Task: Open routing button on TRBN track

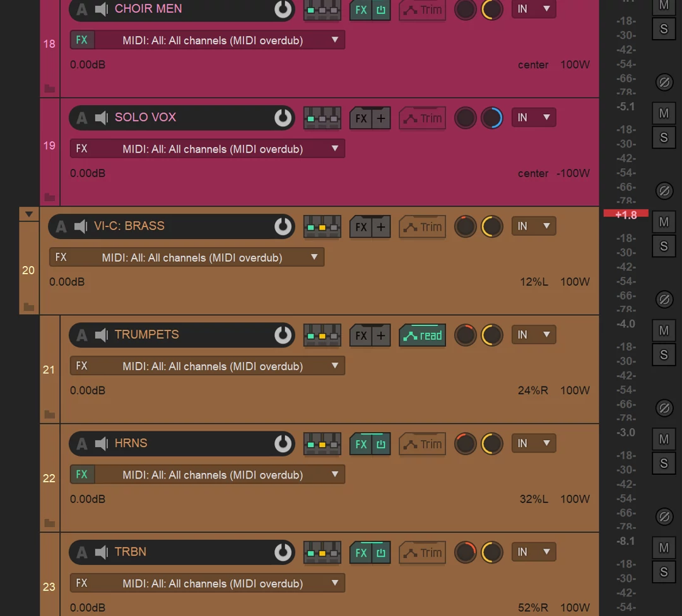Action: coord(322,552)
